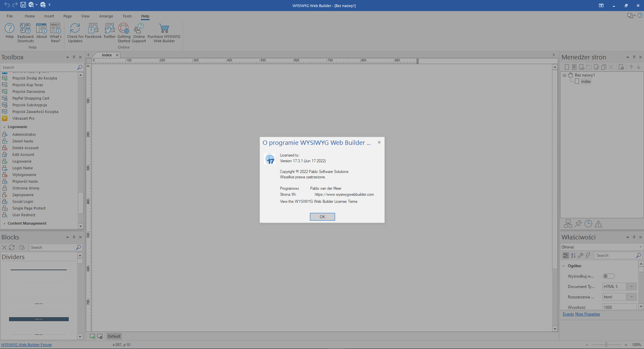Click the Blocks refresh icon
Screen dimensions: 644x349
(12, 247)
